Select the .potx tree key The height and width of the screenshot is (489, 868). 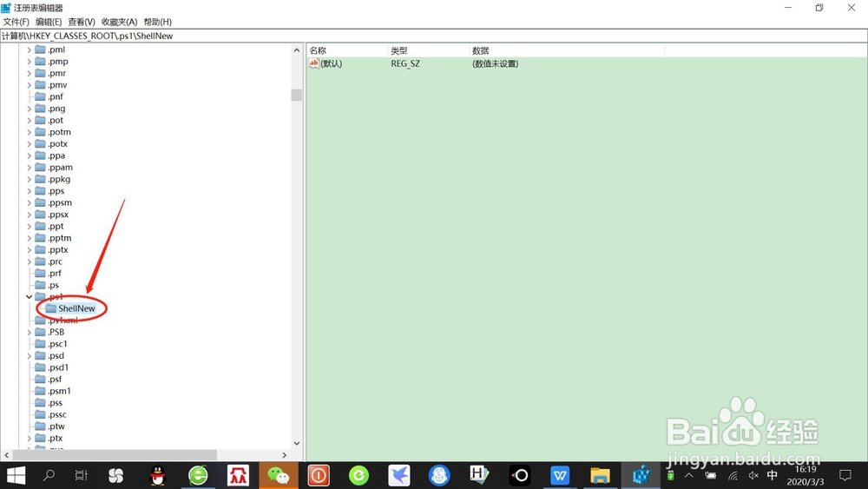click(x=57, y=144)
